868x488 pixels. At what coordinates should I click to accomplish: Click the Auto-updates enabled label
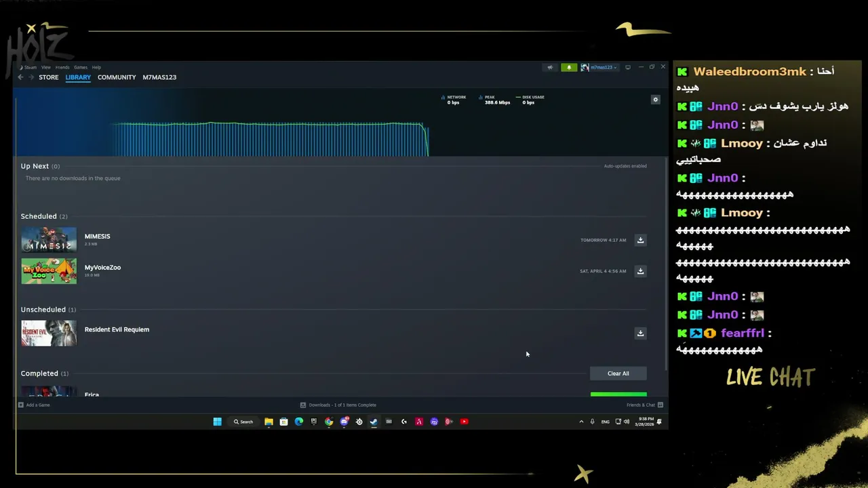coord(625,166)
